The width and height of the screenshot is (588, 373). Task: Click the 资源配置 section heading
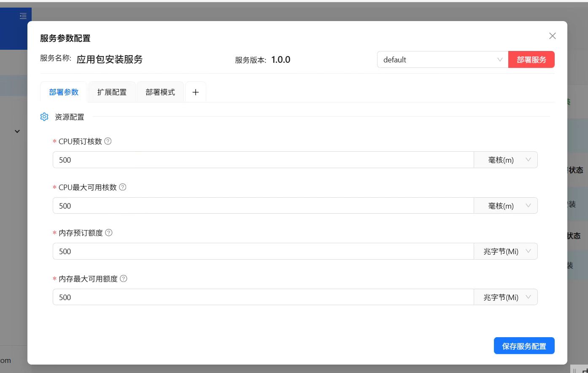(x=70, y=117)
